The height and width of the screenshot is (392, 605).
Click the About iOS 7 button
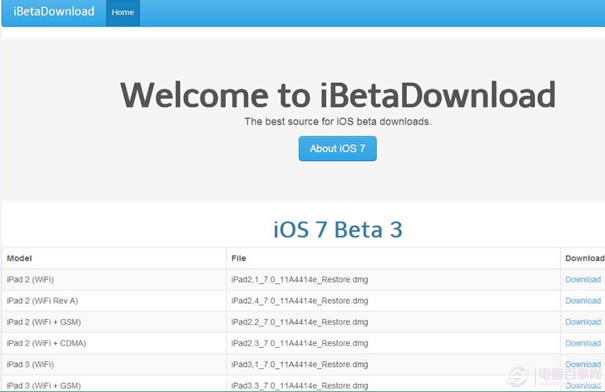(338, 149)
